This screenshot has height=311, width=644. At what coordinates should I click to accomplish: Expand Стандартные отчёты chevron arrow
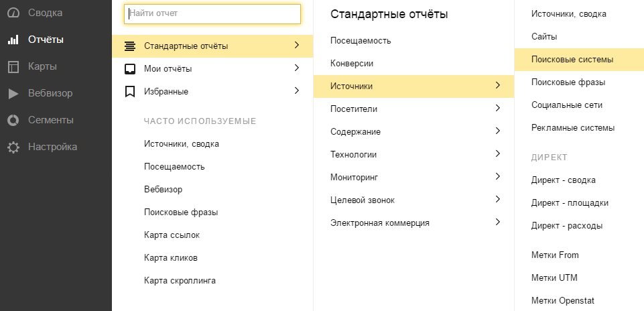tap(297, 45)
